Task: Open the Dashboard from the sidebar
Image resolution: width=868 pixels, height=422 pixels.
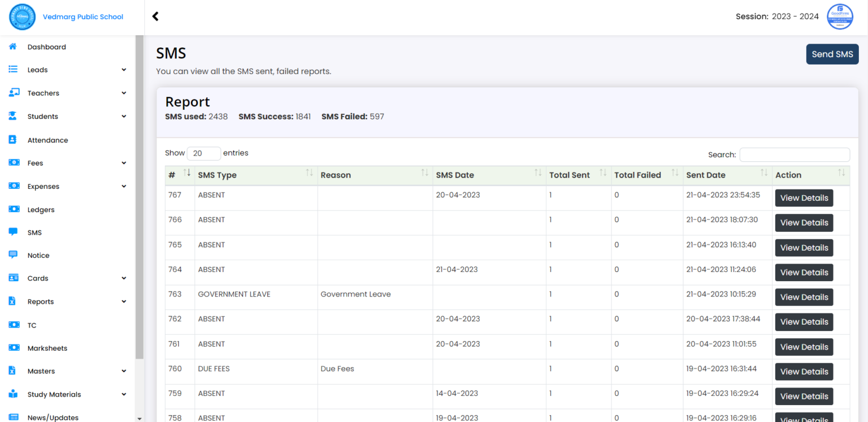Action: pos(13,47)
